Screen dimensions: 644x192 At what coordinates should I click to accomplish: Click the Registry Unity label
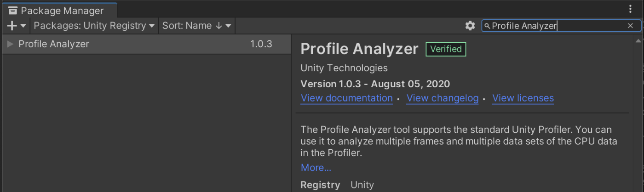(x=337, y=185)
